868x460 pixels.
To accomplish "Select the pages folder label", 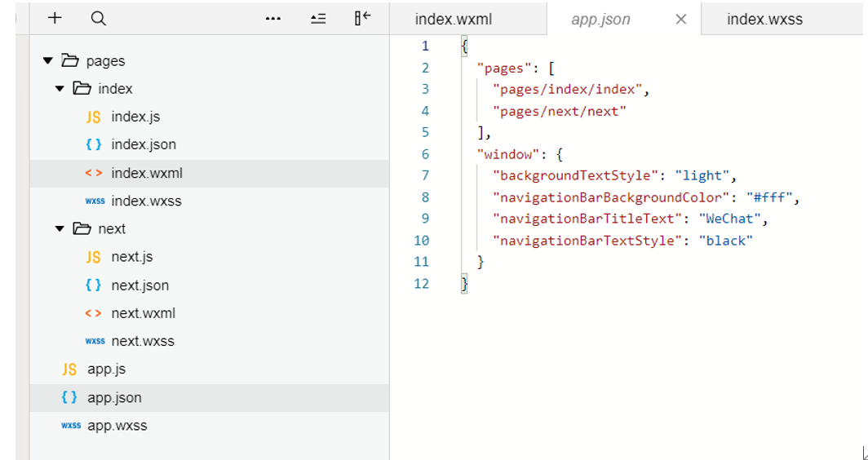I will point(106,61).
